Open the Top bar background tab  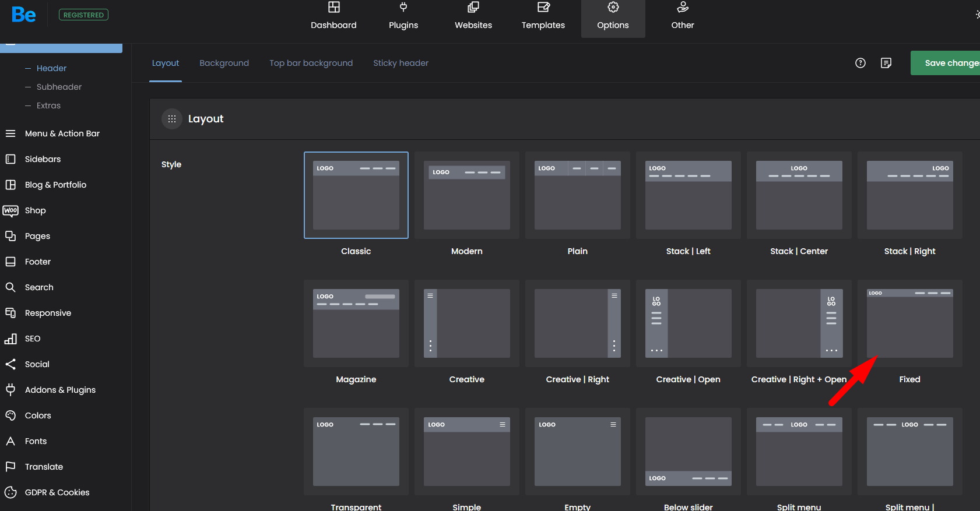click(x=311, y=63)
